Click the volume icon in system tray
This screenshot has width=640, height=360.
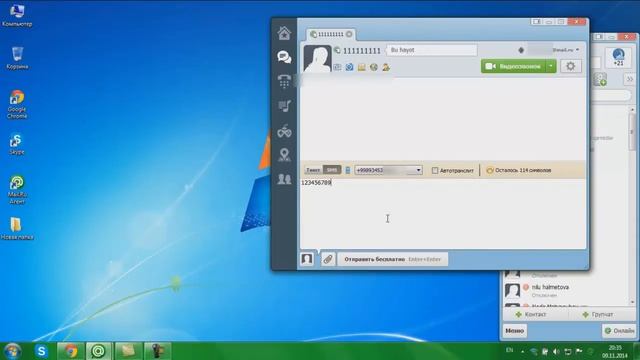click(556, 351)
